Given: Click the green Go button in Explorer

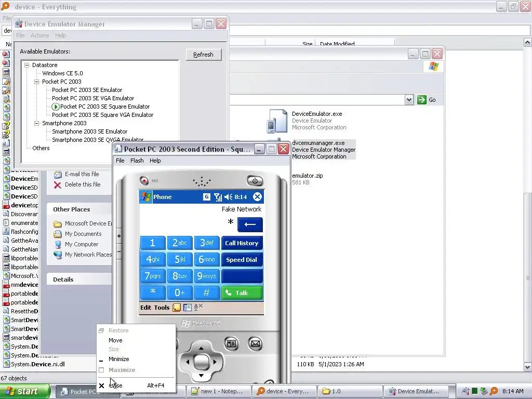Looking at the screenshot, I should point(427,100).
